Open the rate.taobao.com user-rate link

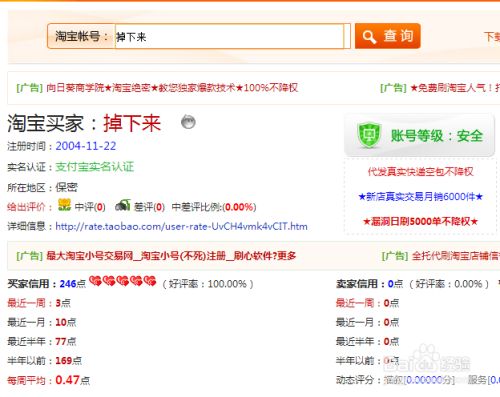tap(181, 227)
